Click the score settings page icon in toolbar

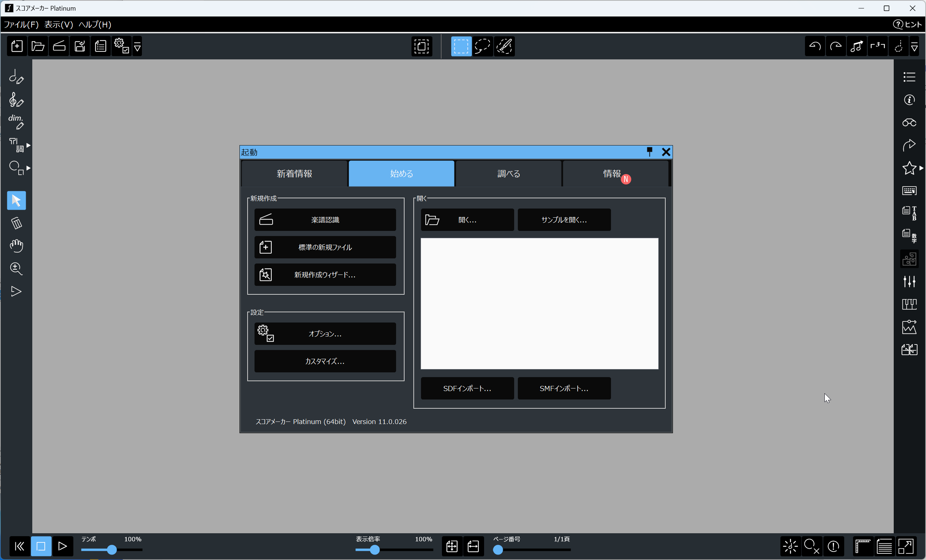point(101,46)
